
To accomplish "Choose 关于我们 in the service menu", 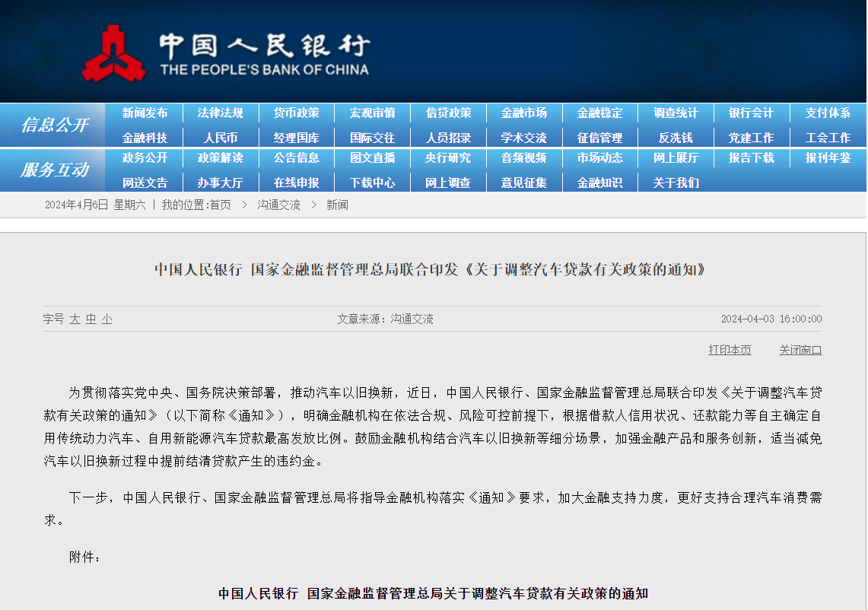I will pyautogui.click(x=676, y=183).
